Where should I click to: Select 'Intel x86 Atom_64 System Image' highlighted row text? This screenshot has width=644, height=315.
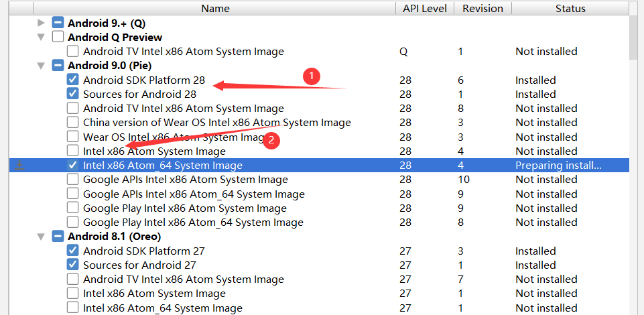(x=163, y=166)
